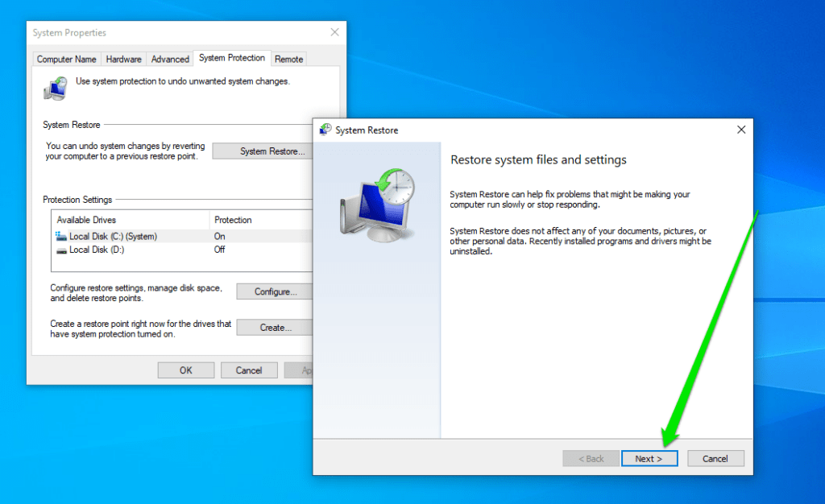Click the Local Disk (D:) drive icon

[x=60, y=250]
